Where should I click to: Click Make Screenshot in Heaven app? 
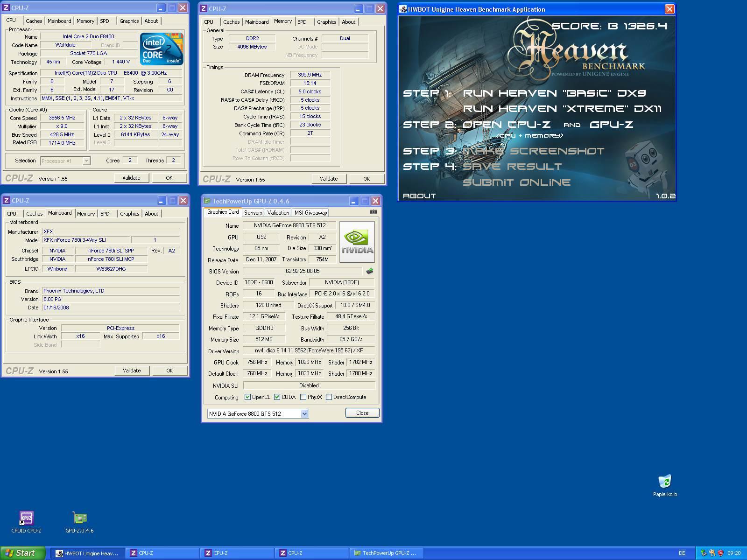(x=533, y=151)
